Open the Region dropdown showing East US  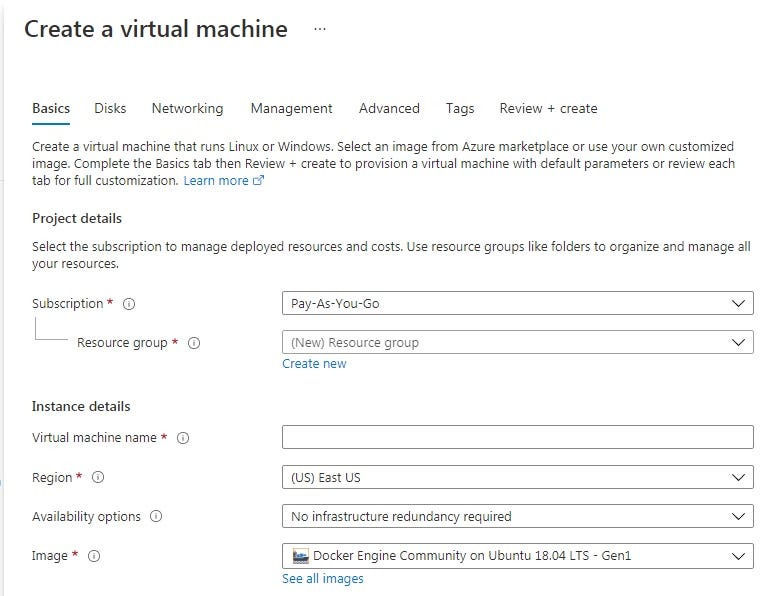coord(517,477)
